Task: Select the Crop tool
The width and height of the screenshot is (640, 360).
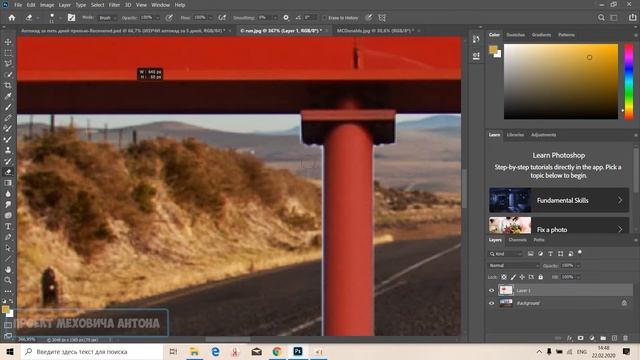Action: point(8,85)
